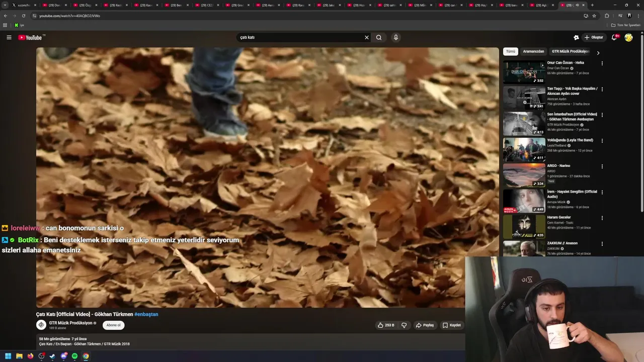Play Onur Can Özcan - Hırka thumbnail

point(524,72)
